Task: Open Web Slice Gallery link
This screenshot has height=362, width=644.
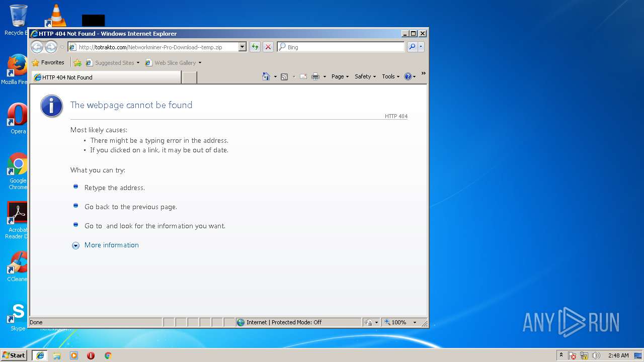Action: point(171,63)
